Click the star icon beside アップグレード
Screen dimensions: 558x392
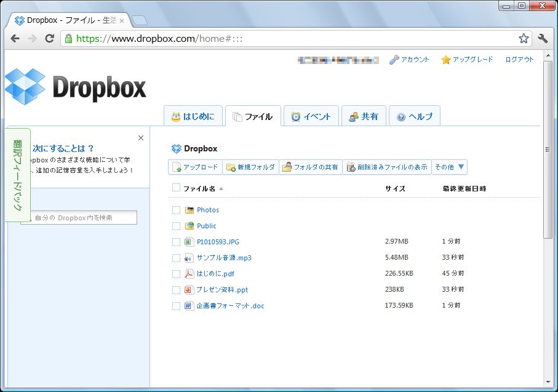coord(446,60)
